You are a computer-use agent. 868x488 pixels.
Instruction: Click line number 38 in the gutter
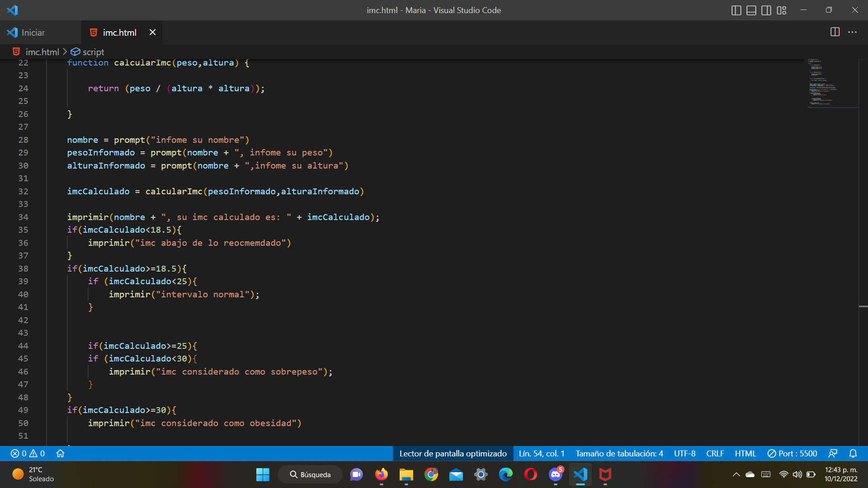pos(23,268)
